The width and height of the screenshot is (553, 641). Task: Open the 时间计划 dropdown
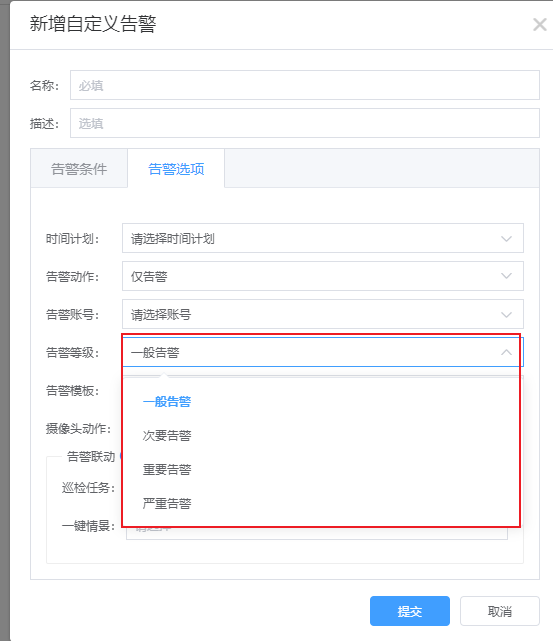pos(323,238)
